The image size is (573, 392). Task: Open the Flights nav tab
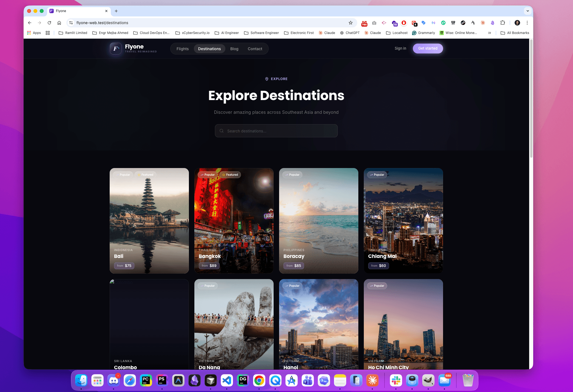pos(183,49)
